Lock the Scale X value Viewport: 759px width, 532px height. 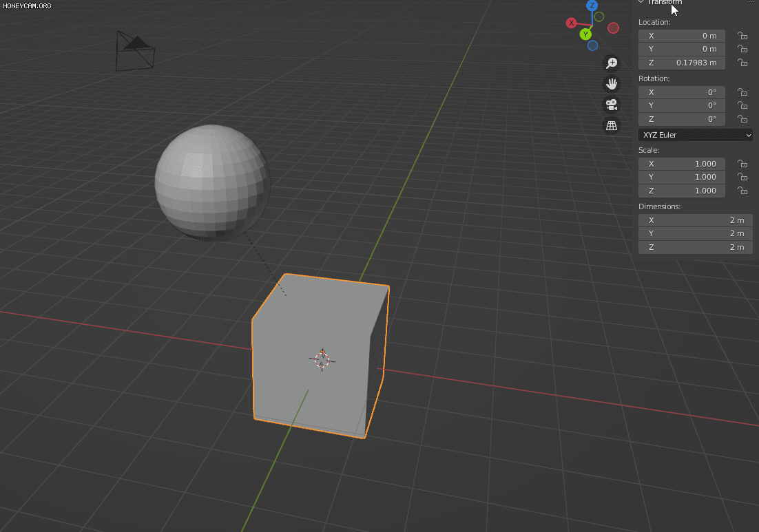pos(742,164)
